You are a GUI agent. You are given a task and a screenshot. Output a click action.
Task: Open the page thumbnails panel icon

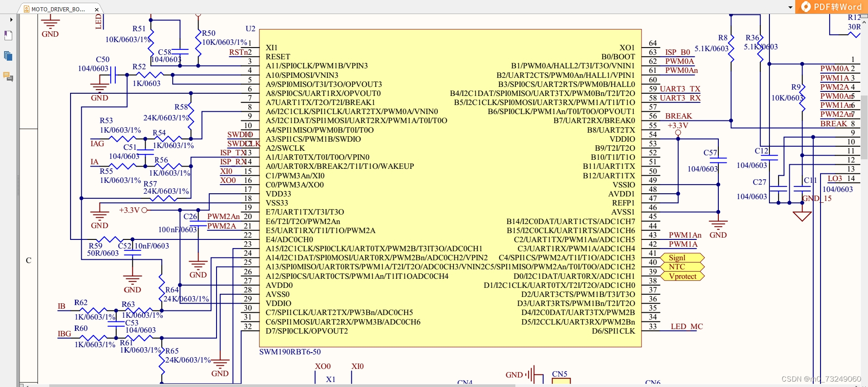(8, 56)
